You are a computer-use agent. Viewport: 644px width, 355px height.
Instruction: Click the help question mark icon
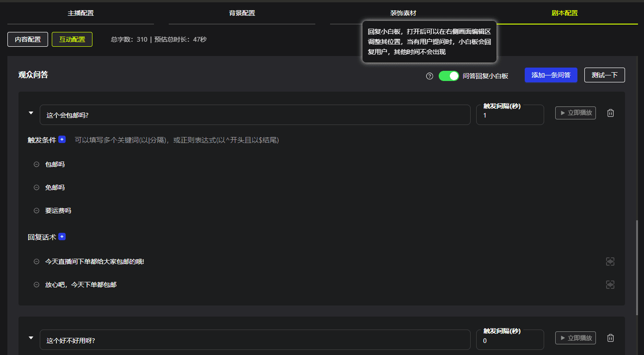pyautogui.click(x=429, y=76)
